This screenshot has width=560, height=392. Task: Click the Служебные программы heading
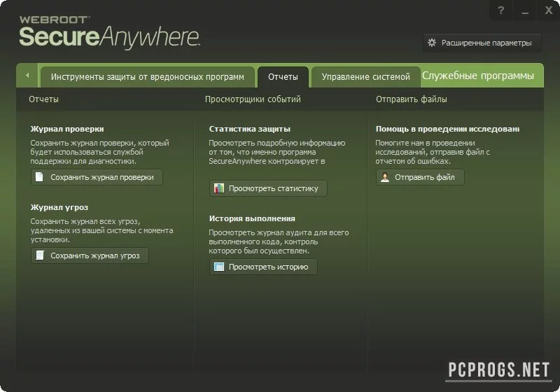[478, 76]
